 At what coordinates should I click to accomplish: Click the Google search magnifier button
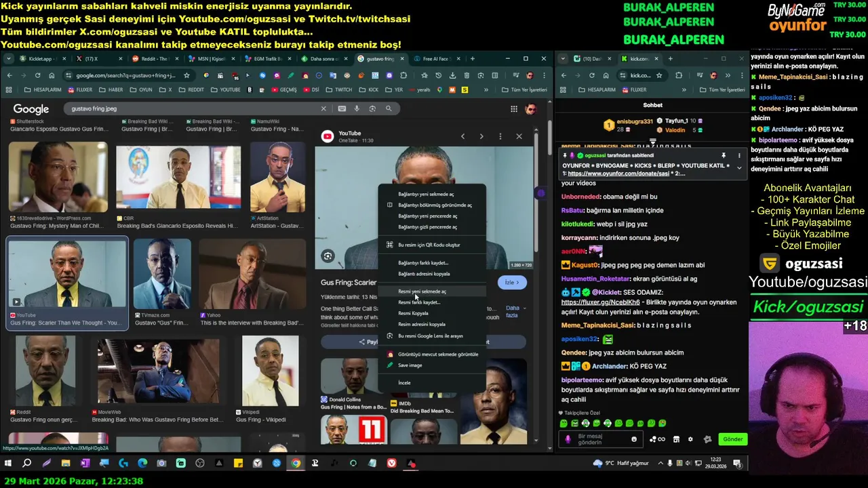(x=389, y=108)
